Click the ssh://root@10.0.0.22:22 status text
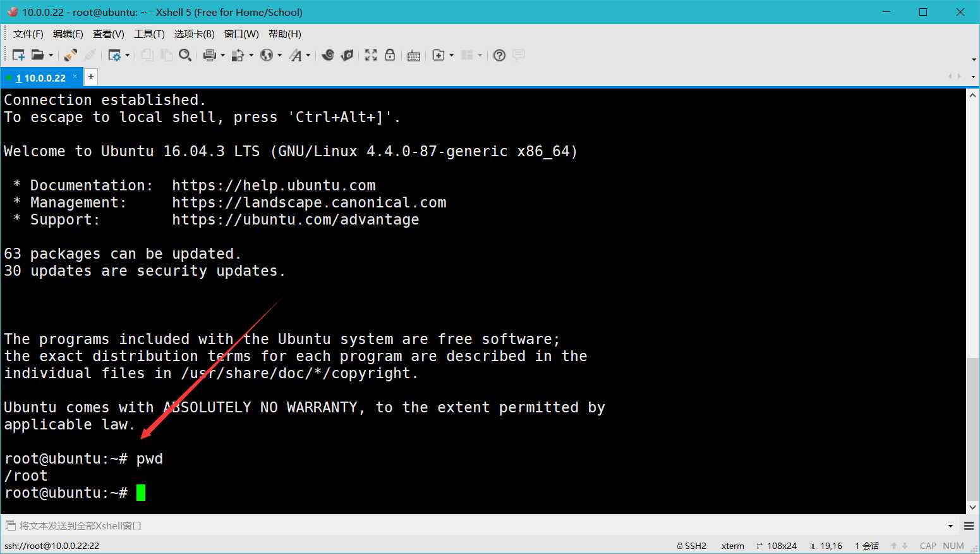 point(52,546)
